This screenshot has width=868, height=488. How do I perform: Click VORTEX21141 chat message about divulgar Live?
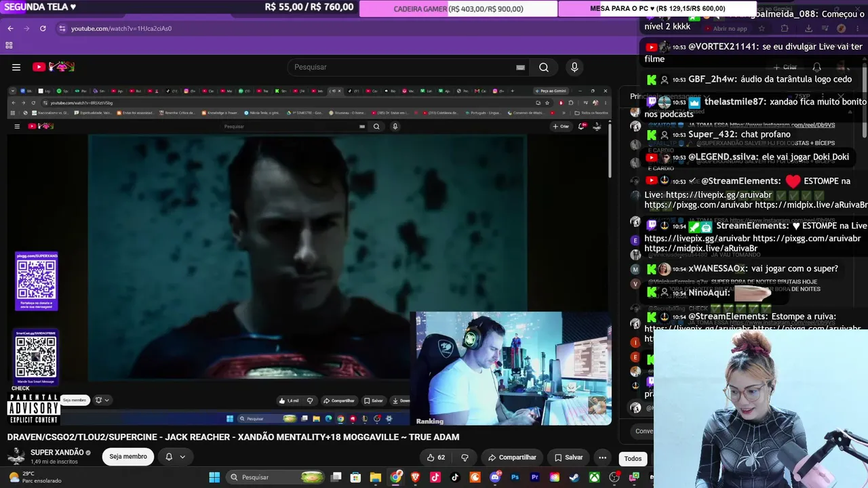pyautogui.click(x=753, y=53)
